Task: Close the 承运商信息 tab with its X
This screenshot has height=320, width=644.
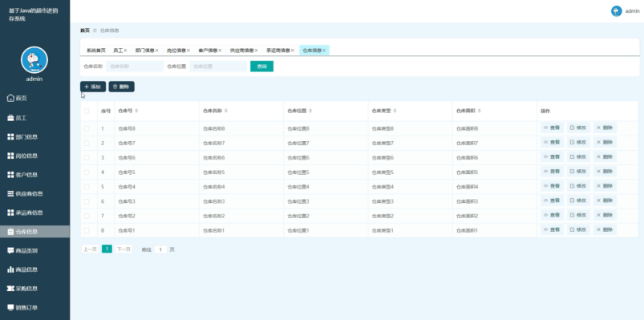Action: (x=293, y=51)
